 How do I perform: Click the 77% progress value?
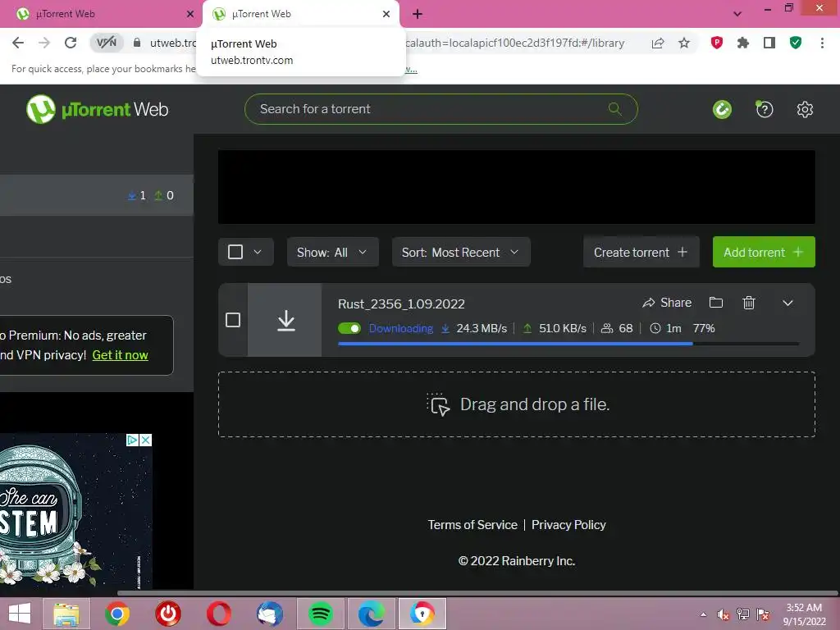coord(704,328)
